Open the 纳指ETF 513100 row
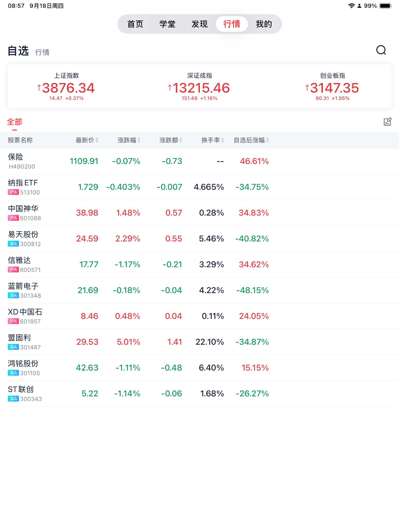399x532 pixels. 199,187
